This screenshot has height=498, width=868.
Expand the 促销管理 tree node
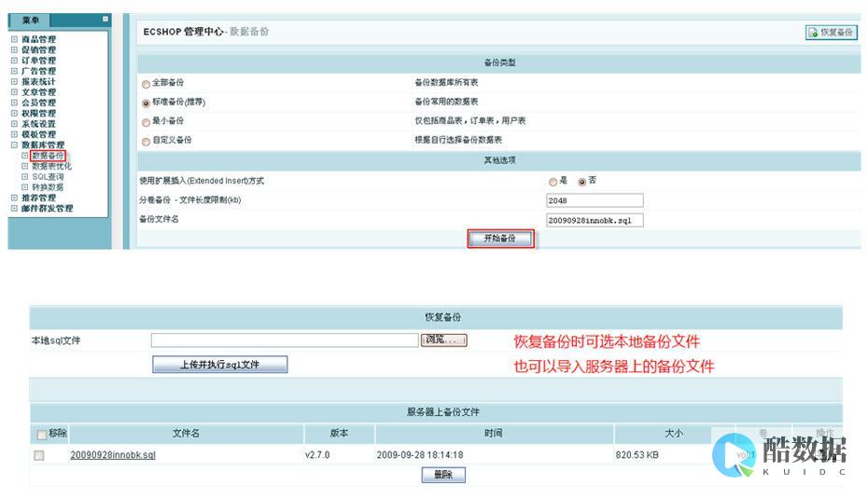coord(14,49)
